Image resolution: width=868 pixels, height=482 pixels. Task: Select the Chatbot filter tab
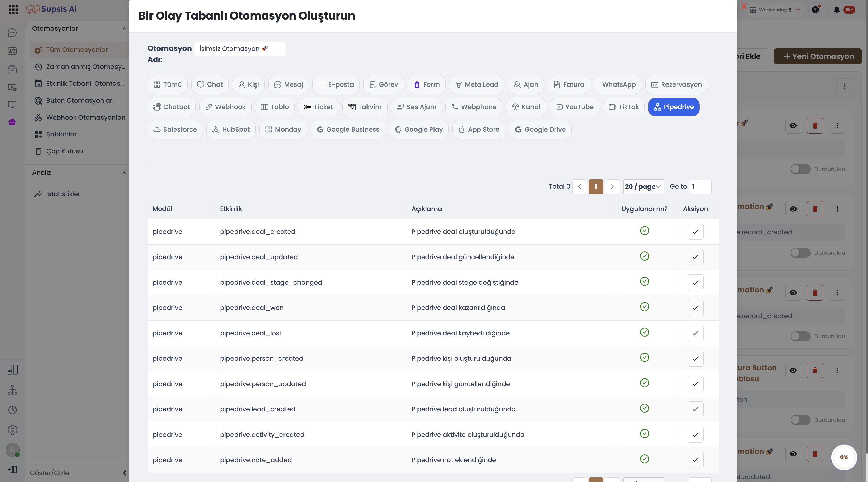coord(172,107)
